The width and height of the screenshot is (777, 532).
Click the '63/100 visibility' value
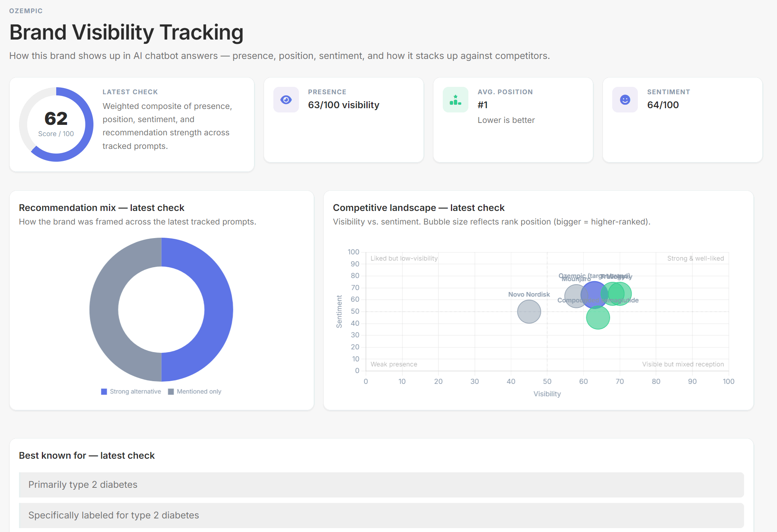click(x=344, y=105)
